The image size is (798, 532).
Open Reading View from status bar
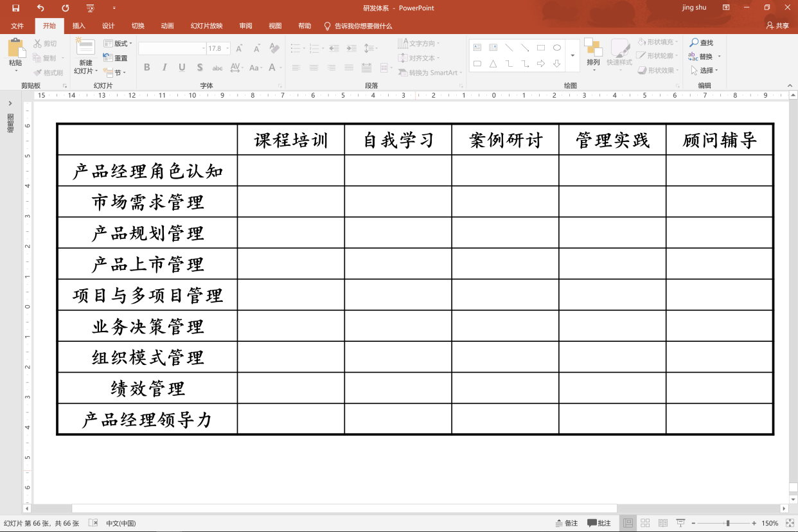[662, 523]
